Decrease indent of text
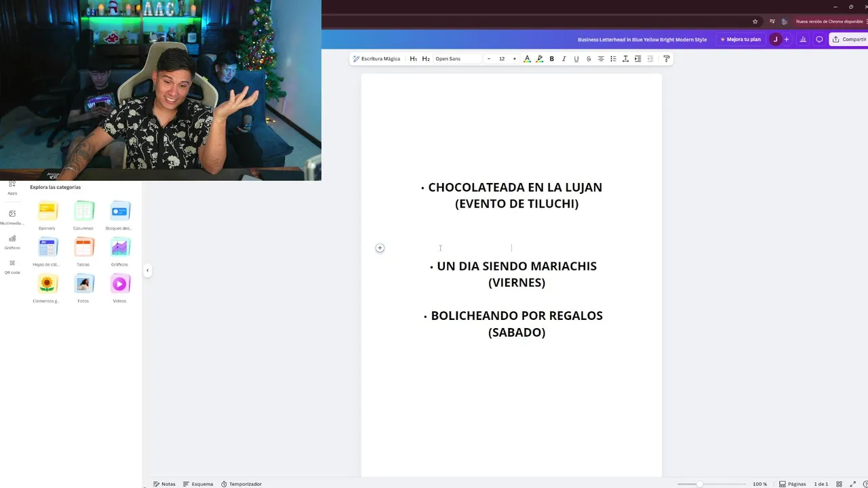 tap(650, 59)
